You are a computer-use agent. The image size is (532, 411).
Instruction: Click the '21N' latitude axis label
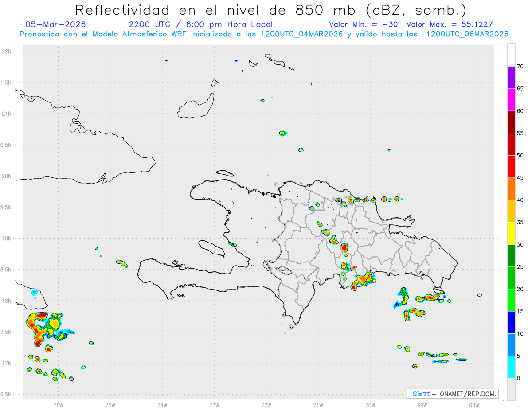pos(7,114)
